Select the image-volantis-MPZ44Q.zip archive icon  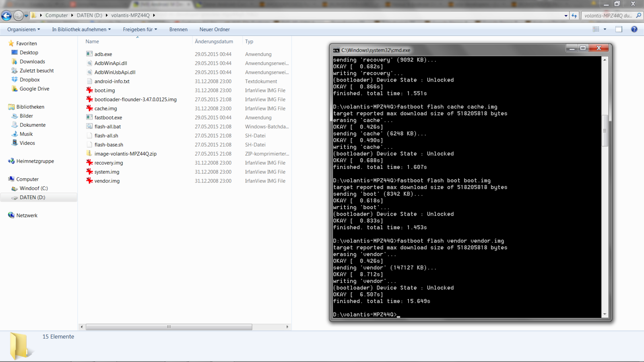[89, 154]
